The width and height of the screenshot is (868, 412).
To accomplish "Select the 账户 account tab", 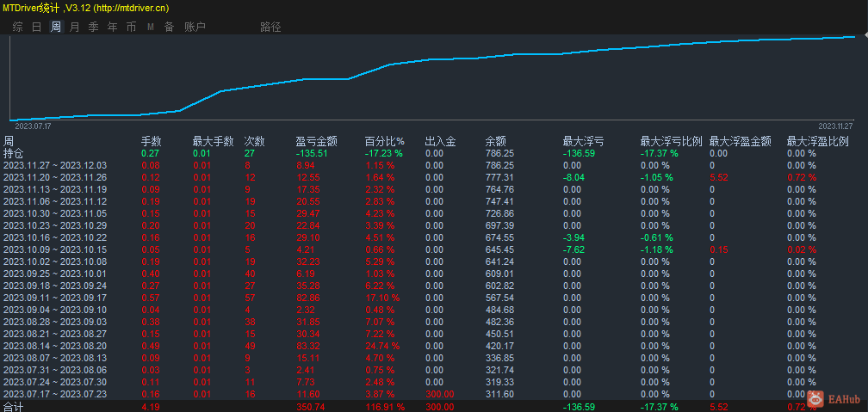I will tap(195, 28).
